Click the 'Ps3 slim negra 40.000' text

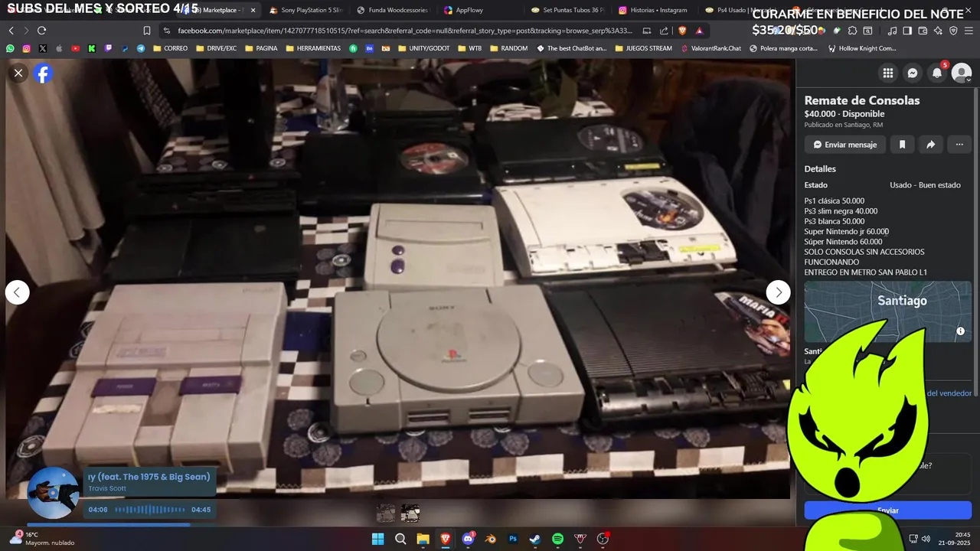pos(841,211)
